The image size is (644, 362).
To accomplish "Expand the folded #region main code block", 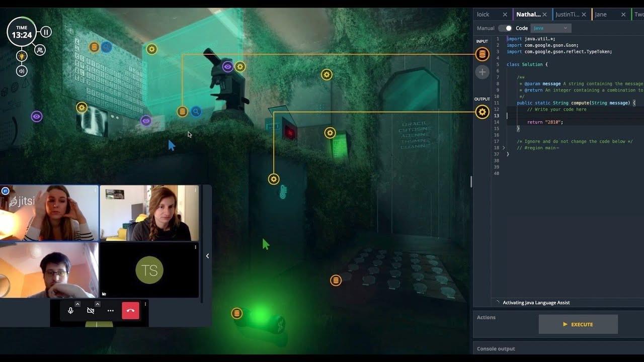I will click(504, 148).
